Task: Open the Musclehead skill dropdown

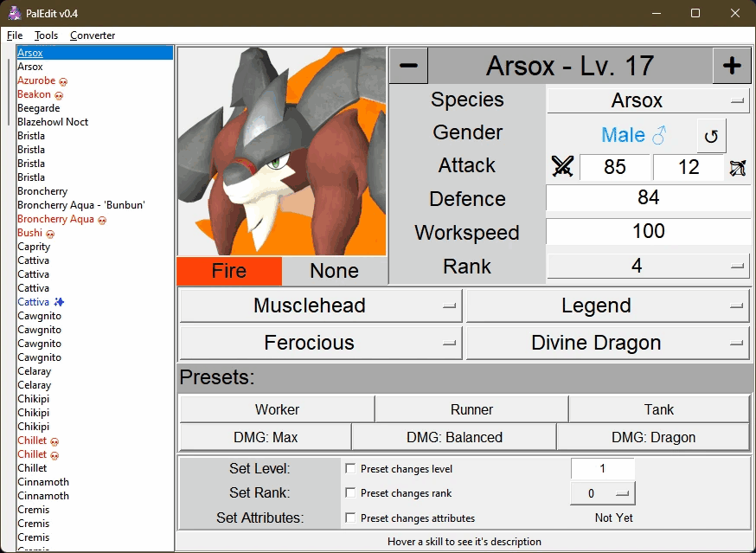Action: 320,305
